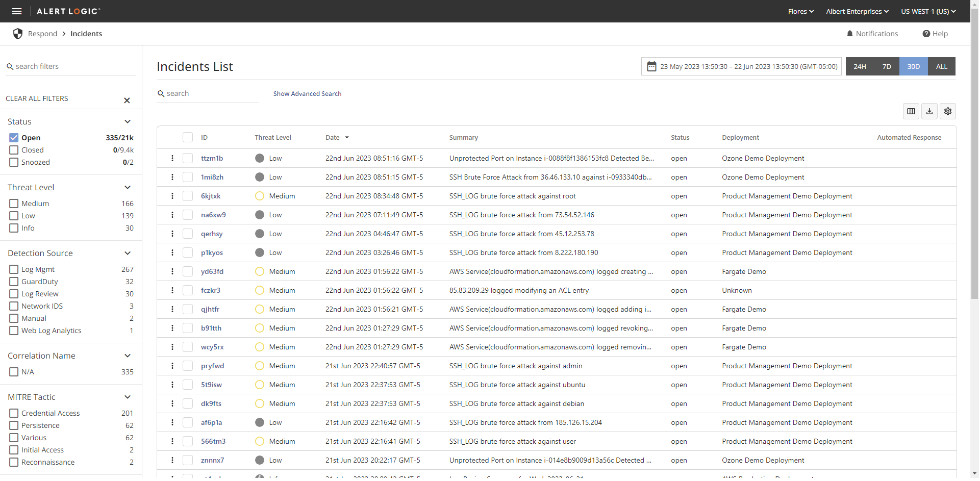Open row actions menu for 6kjtxk
The width and height of the screenshot is (980, 481).
pyautogui.click(x=172, y=196)
